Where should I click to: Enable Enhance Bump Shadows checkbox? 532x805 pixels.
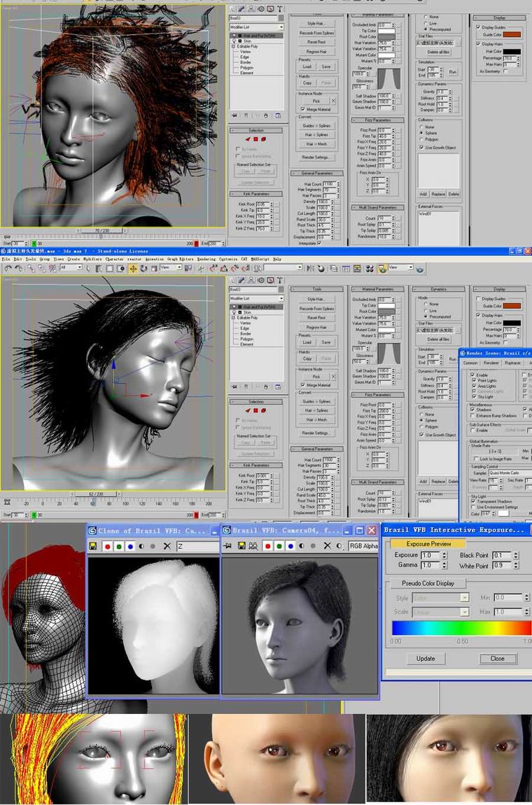coord(472,416)
